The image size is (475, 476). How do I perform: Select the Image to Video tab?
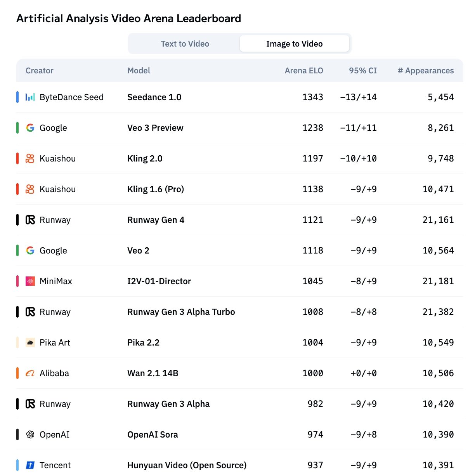coord(294,44)
